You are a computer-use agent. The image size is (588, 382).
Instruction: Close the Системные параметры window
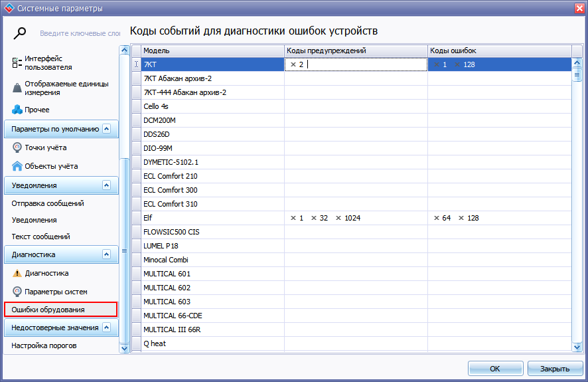[x=579, y=8]
